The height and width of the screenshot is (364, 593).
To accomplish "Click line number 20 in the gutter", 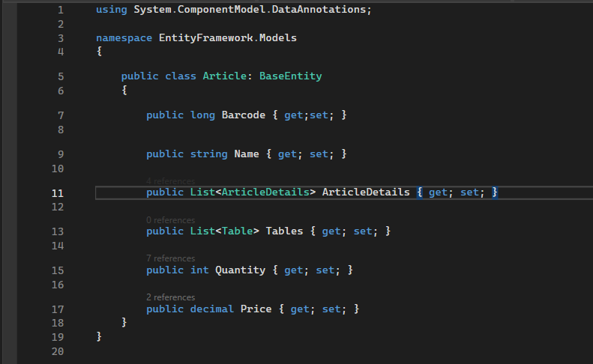I will click(x=58, y=351).
